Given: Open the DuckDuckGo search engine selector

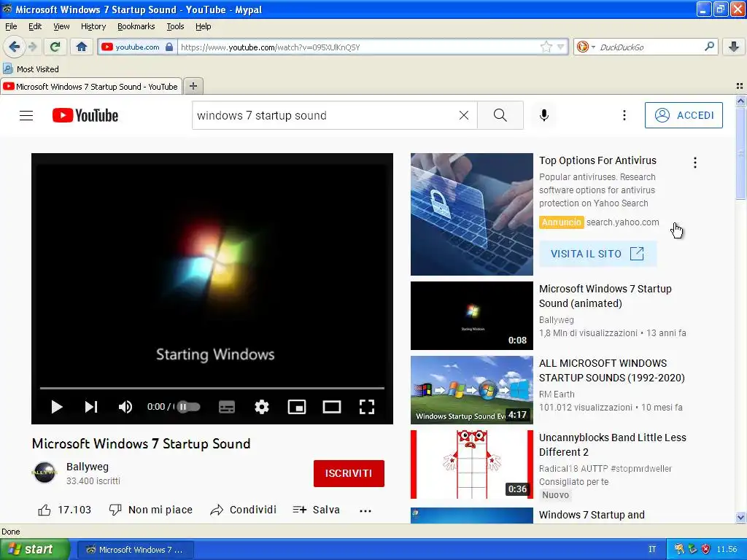Looking at the screenshot, I should click(586, 47).
